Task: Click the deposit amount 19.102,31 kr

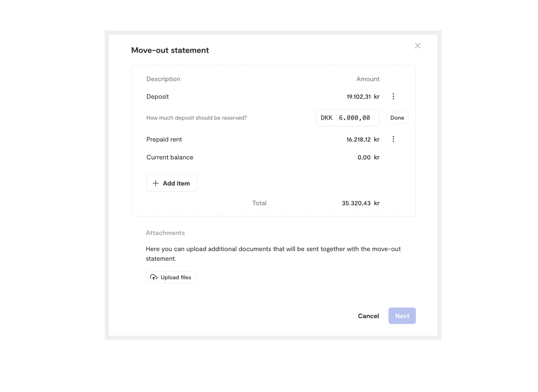Action: click(x=363, y=97)
